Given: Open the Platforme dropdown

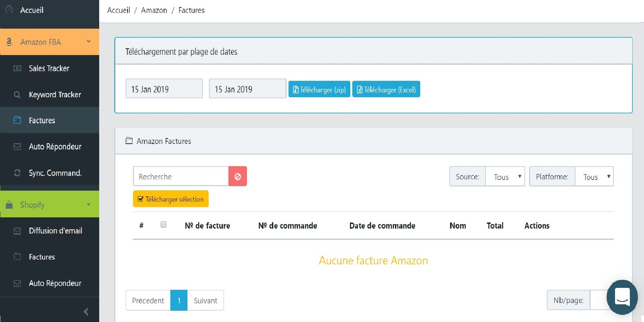Looking at the screenshot, I should (x=594, y=176).
